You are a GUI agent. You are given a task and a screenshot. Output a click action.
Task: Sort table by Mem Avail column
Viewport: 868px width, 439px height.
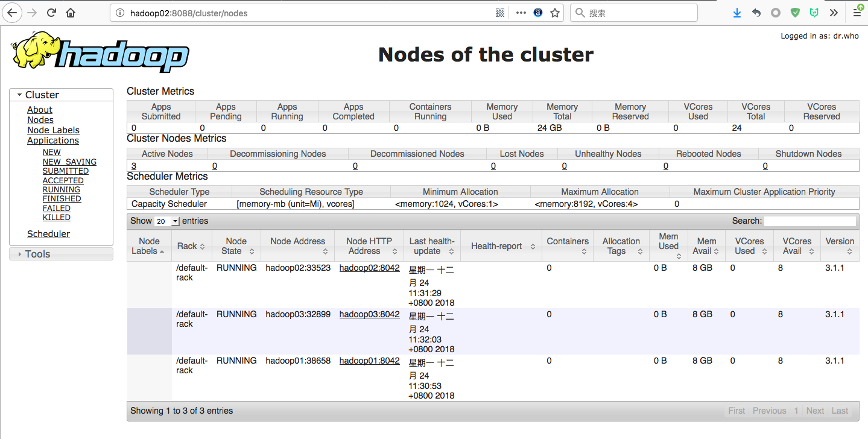pyautogui.click(x=707, y=246)
